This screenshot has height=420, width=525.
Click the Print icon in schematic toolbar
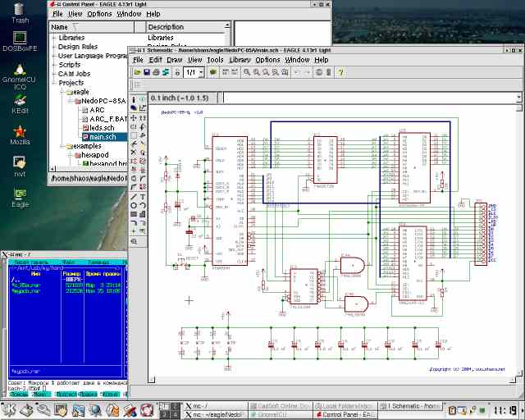click(x=156, y=72)
